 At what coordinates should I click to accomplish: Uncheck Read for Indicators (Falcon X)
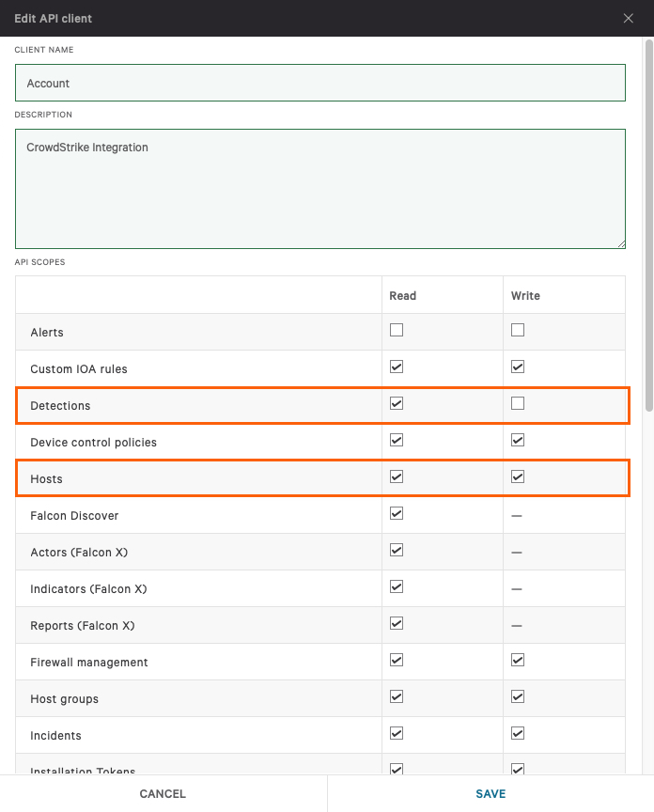[x=396, y=586]
